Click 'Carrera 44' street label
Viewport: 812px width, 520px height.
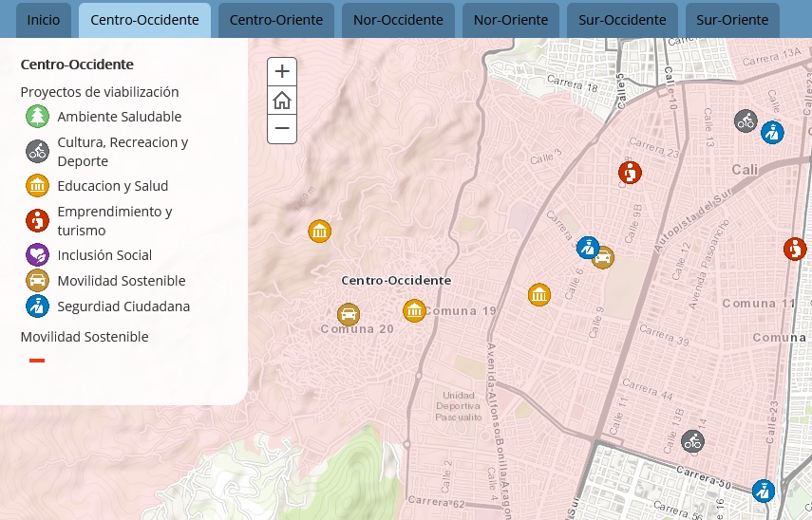[648, 390]
